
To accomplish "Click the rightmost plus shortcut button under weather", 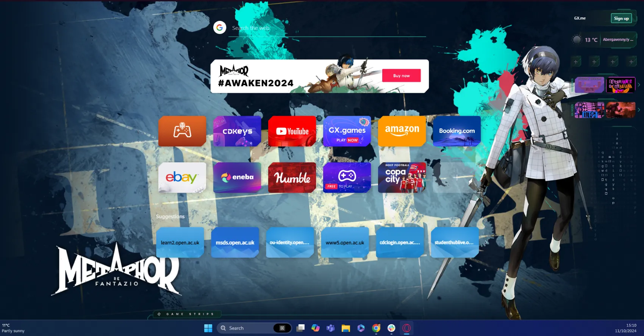I will point(631,62).
